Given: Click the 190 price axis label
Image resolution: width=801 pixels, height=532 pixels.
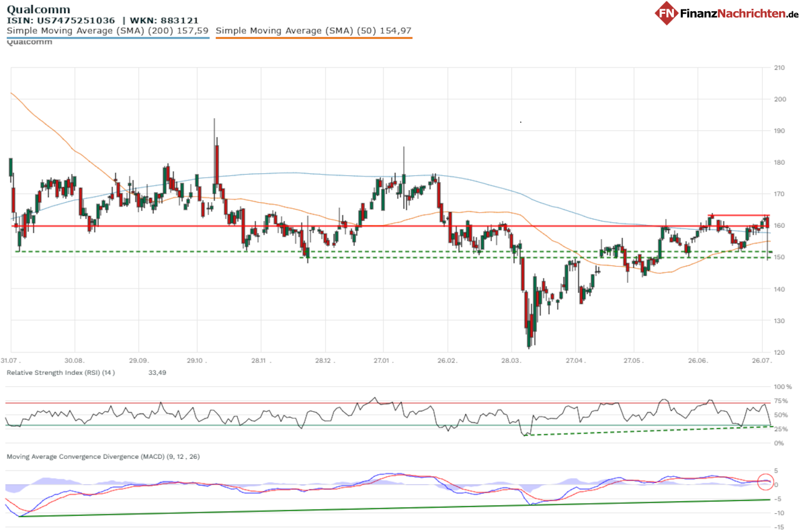Looking at the screenshot, I should [x=780, y=131].
